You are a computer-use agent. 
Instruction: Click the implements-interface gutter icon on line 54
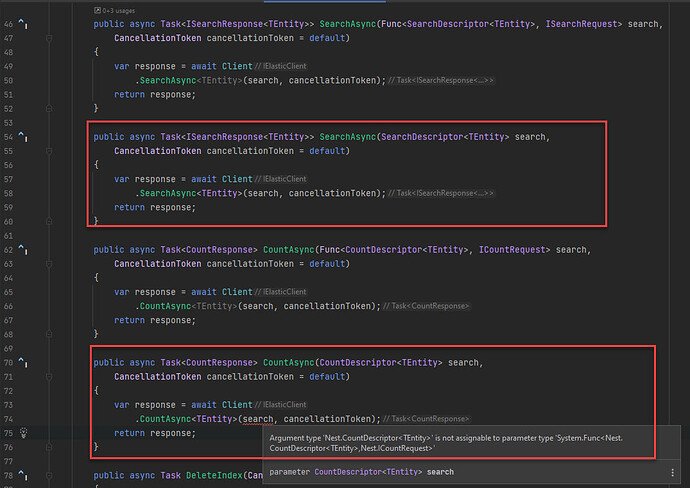point(22,137)
